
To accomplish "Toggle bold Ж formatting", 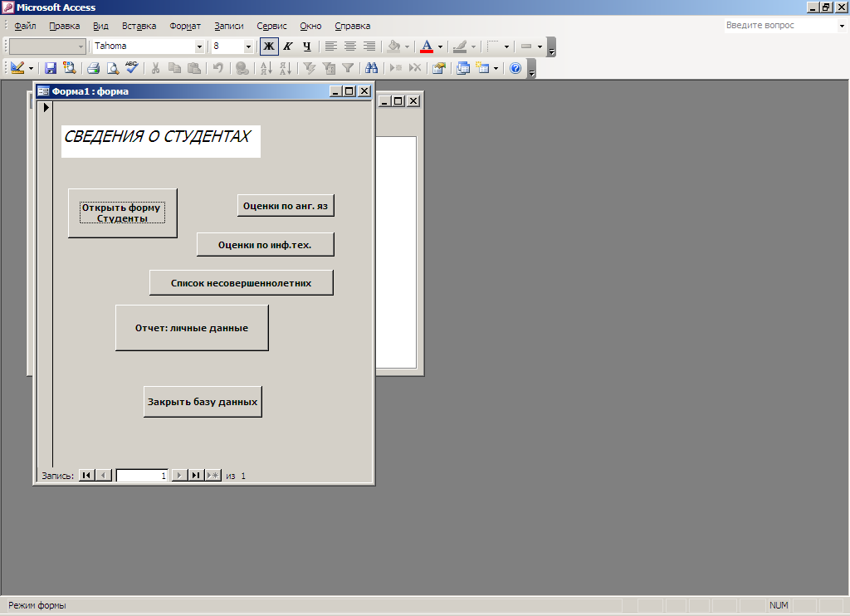I will [269, 46].
